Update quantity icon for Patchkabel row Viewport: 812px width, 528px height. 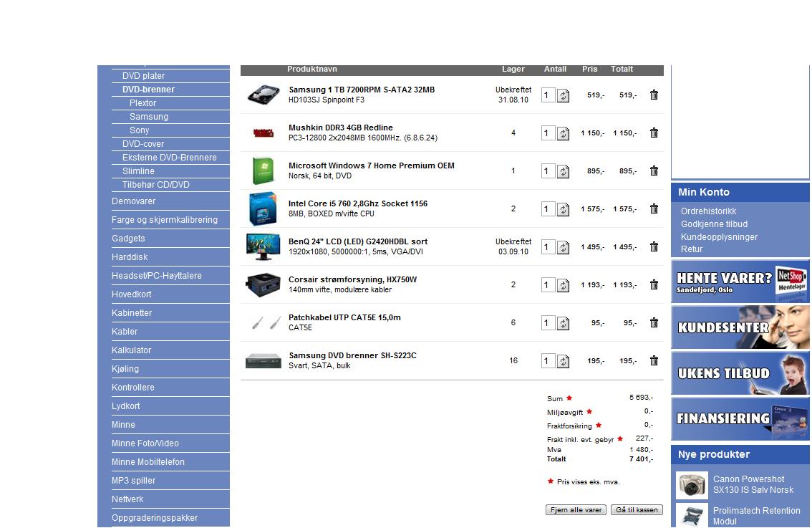563,323
